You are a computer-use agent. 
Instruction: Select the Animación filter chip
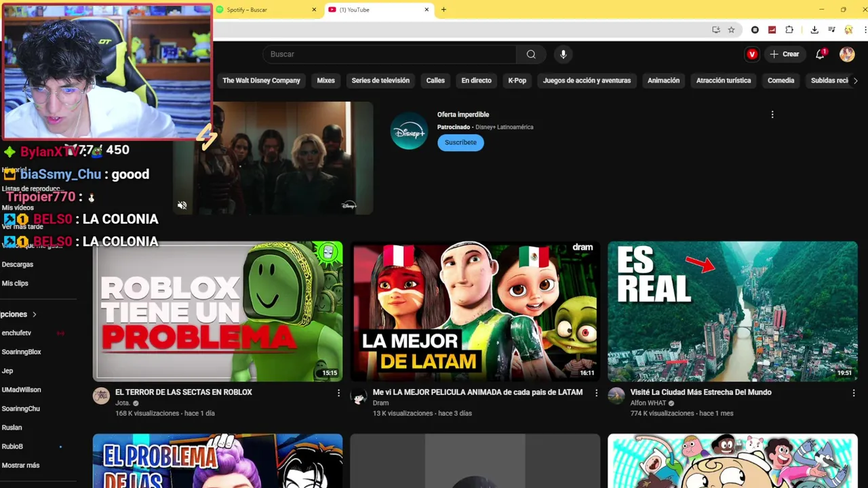pos(663,81)
